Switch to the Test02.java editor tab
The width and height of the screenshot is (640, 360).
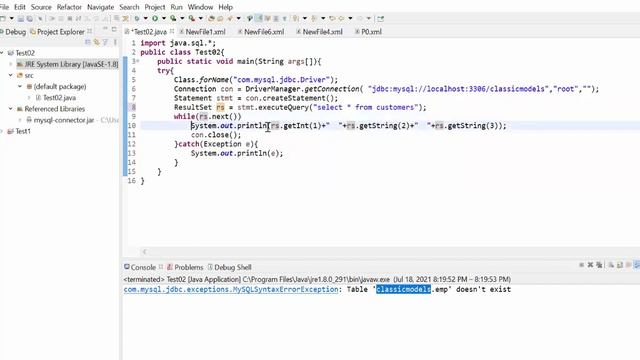(x=149, y=31)
